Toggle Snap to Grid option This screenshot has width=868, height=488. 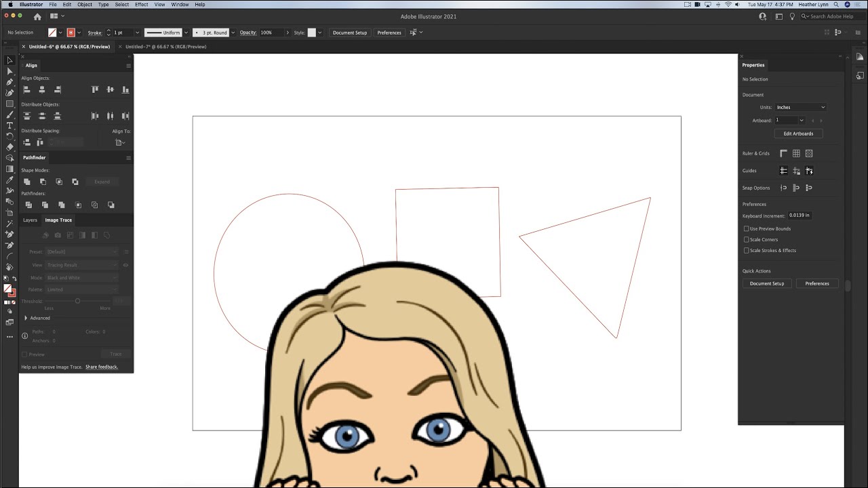pos(796,188)
